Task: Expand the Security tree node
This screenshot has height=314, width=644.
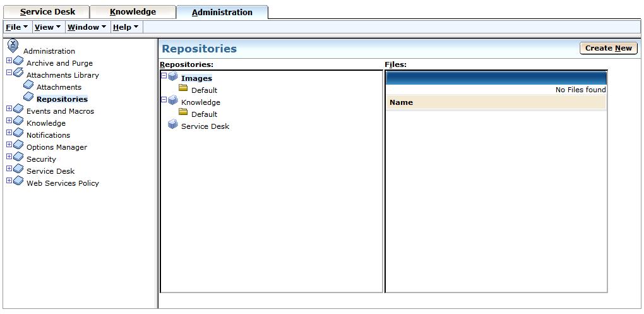Action: [9, 157]
